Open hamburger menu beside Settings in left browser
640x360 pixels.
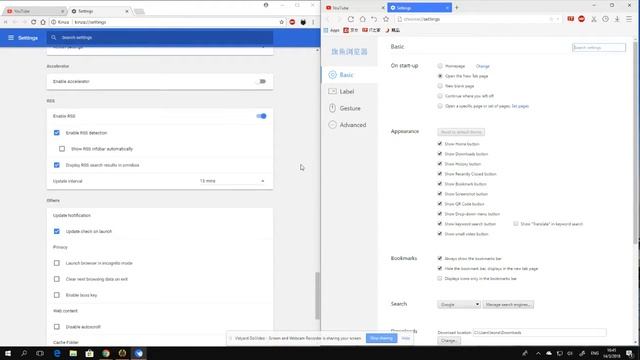pyautogui.click(x=11, y=38)
